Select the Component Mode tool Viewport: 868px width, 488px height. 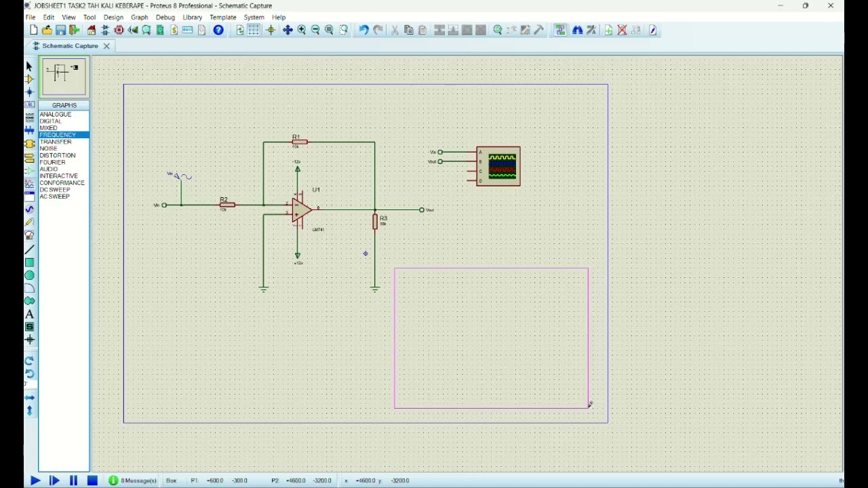(x=29, y=79)
